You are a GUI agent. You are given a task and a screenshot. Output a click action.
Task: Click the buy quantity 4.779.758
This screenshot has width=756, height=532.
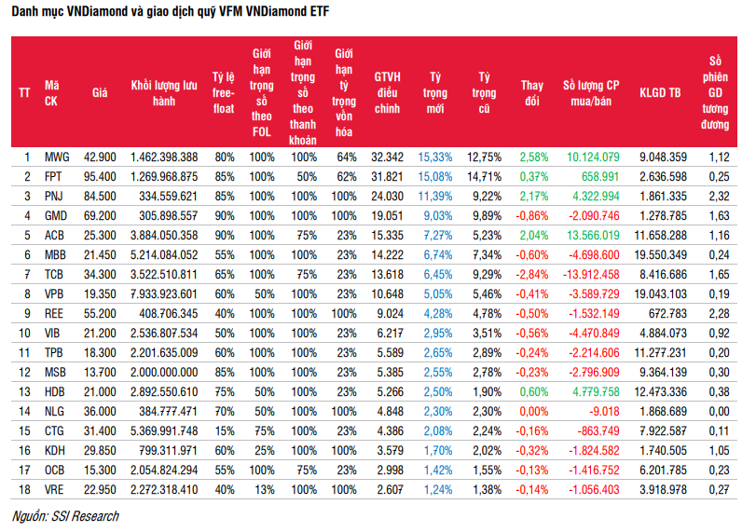click(596, 391)
